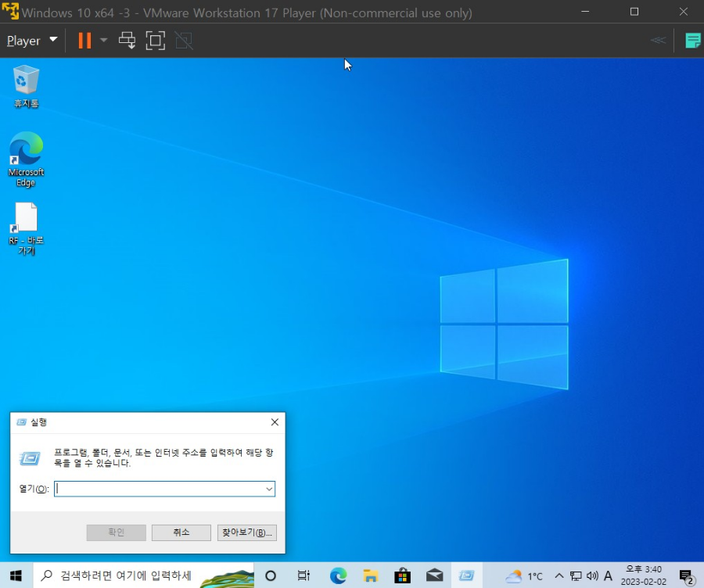Viewport: 704px width, 588px height.
Task: Click the Run dialog title icon
Action: [x=21, y=422]
